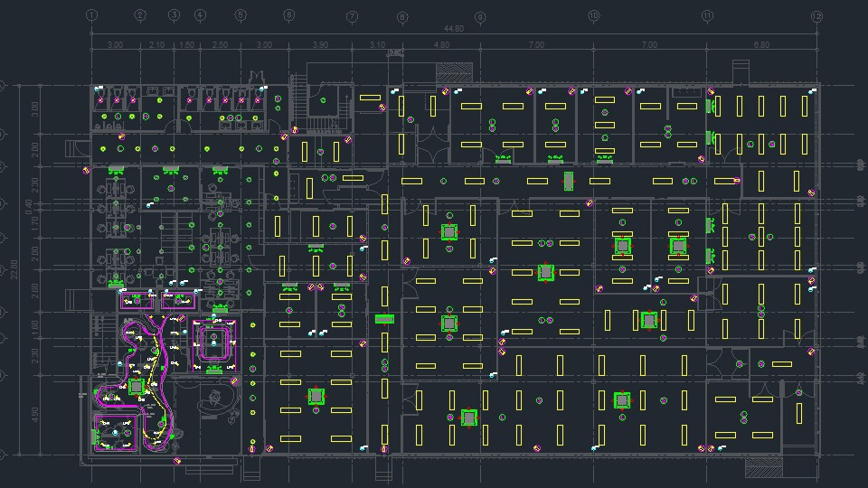Click grid axis bubble number 12
Viewport: 868px width, 488px height.
[816, 16]
